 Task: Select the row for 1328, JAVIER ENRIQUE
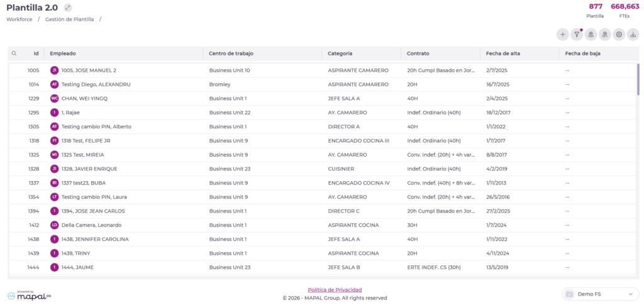pyautogui.click(x=89, y=169)
